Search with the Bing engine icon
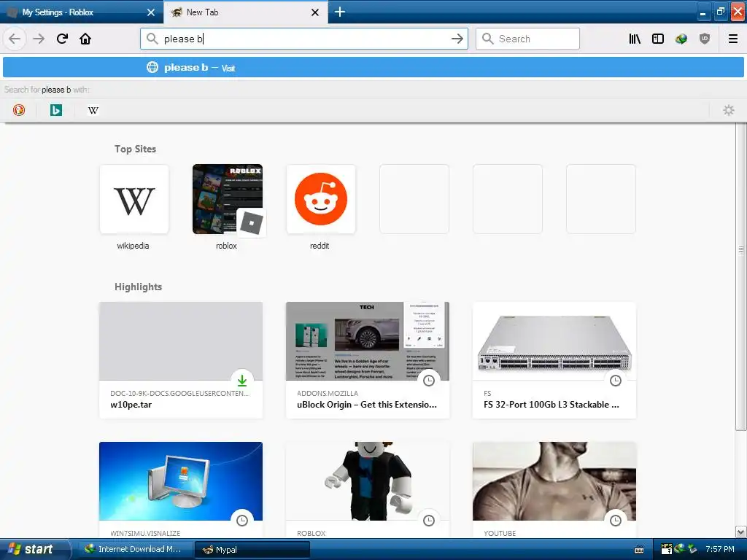 (55, 111)
